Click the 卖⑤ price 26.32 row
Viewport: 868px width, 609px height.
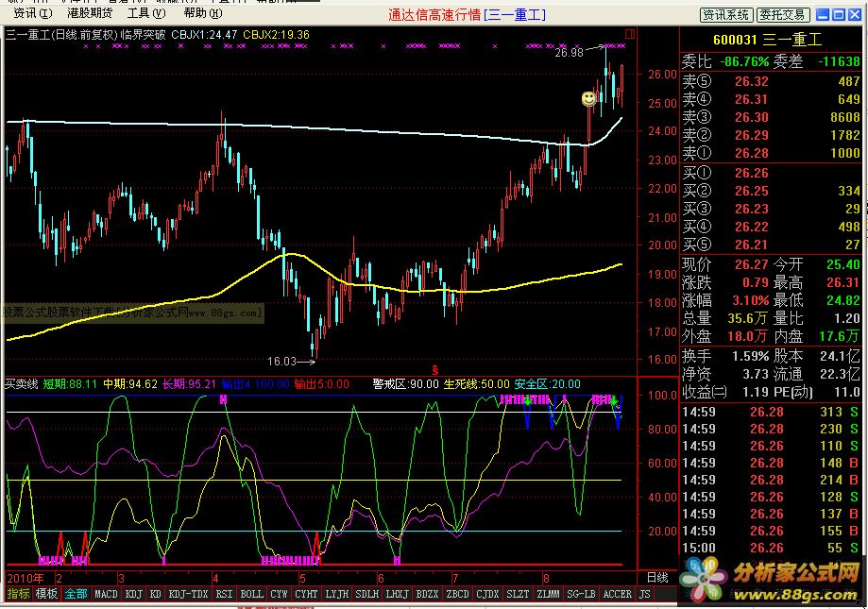(x=771, y=81)
